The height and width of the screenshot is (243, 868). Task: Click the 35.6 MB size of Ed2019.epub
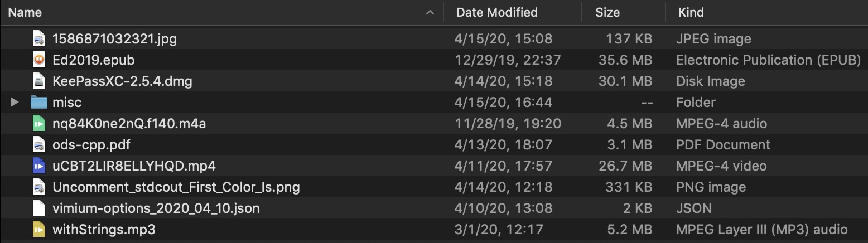click(625, 60)
